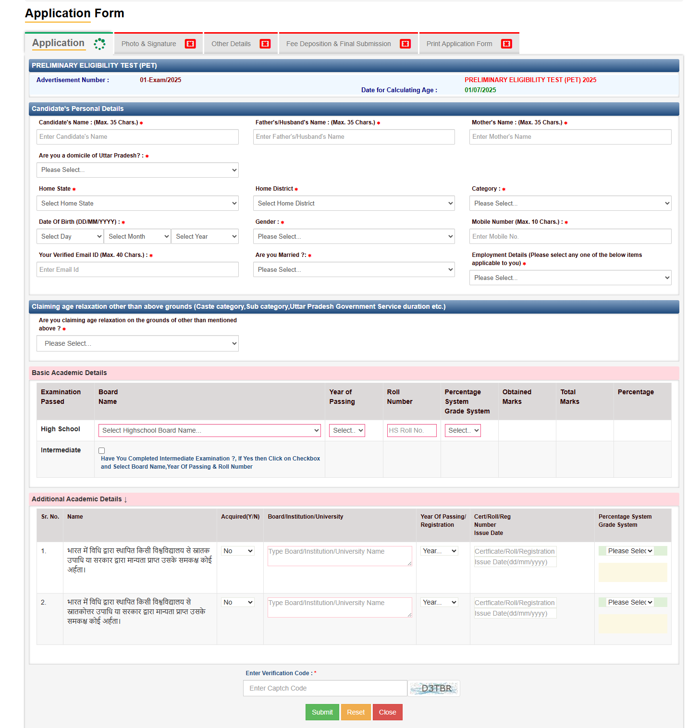Image resolution: width=700 pixels, height=728 pixels.
Task: Focus the Mother's Name input field
Action: click(x=570, y=137)
